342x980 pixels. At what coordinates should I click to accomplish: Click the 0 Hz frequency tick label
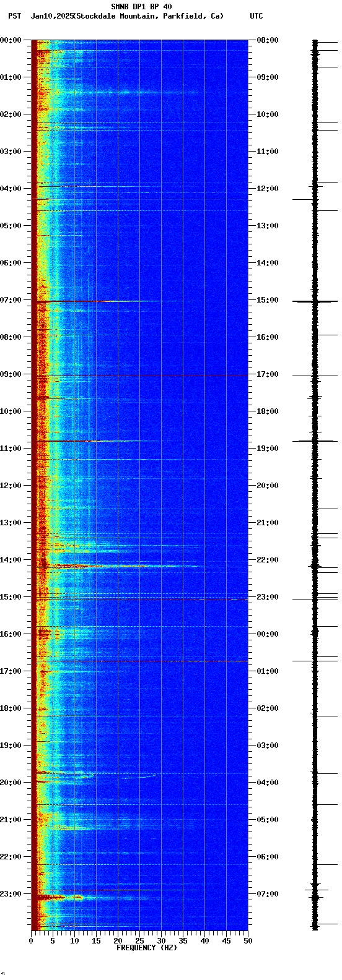point(31,941)
